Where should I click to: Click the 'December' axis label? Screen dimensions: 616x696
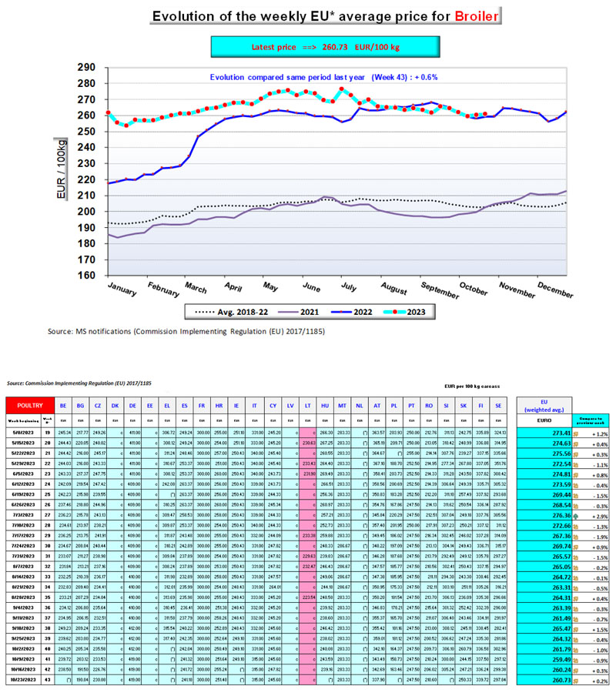555,289
